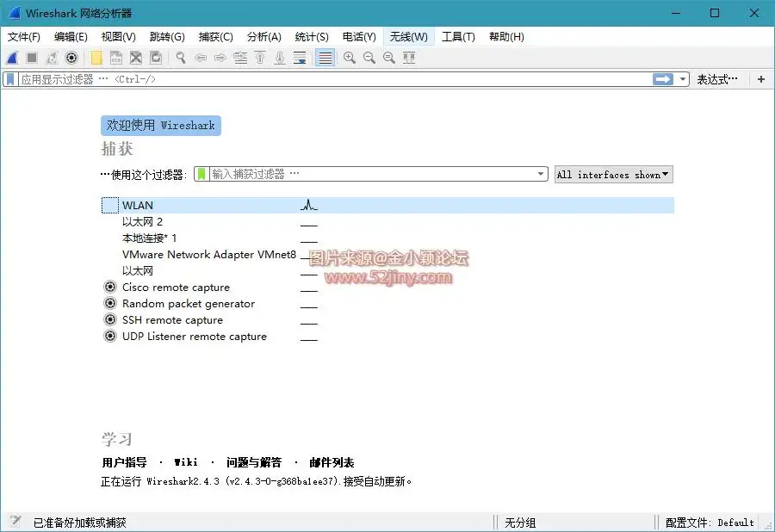Open expert information via the status bar icon
The height and width of the screenshot is (532, 775).
[x=14, y=522]
